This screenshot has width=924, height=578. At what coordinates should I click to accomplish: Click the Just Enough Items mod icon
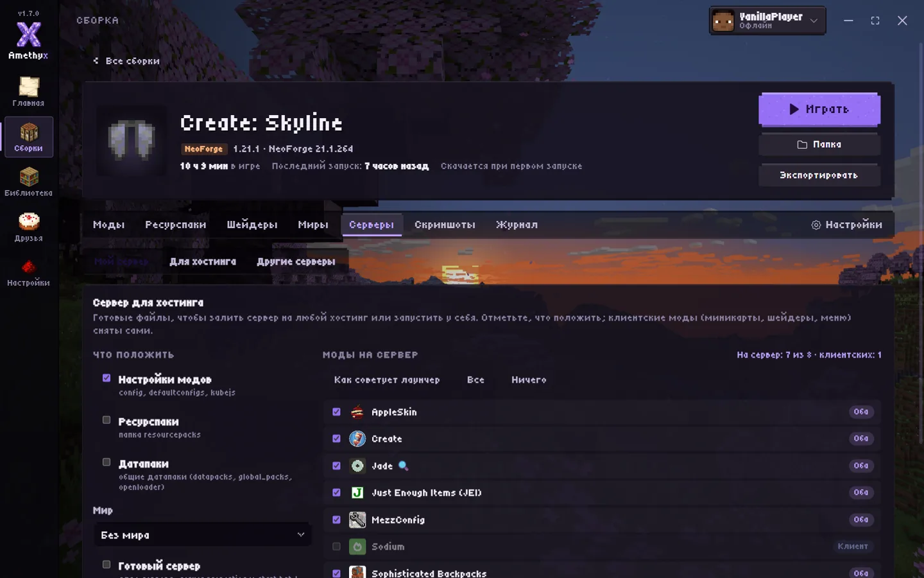(357, 493)
